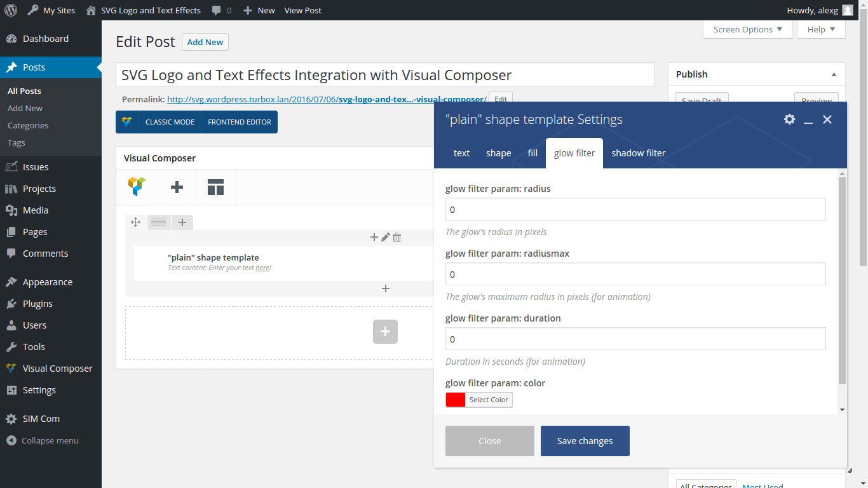The height and width of the screenshot is (488, 868).
Task: Focus the glow radius input field
Action: coord(635,210)
